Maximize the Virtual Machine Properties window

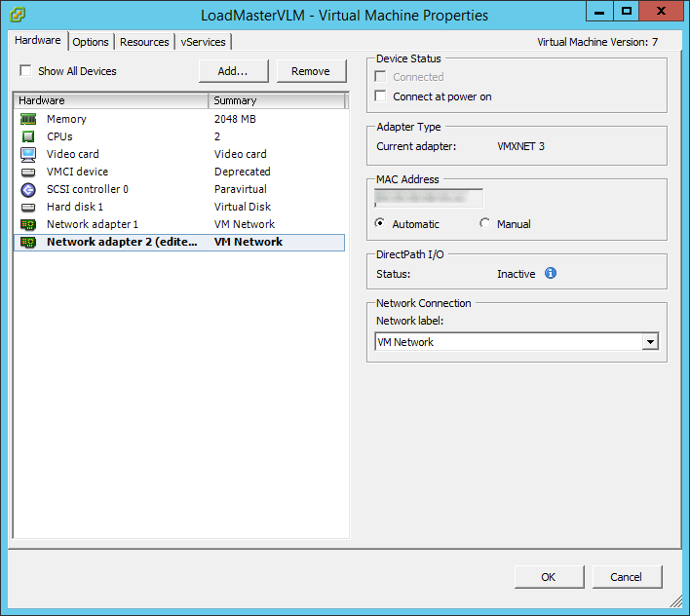point(627,11)
